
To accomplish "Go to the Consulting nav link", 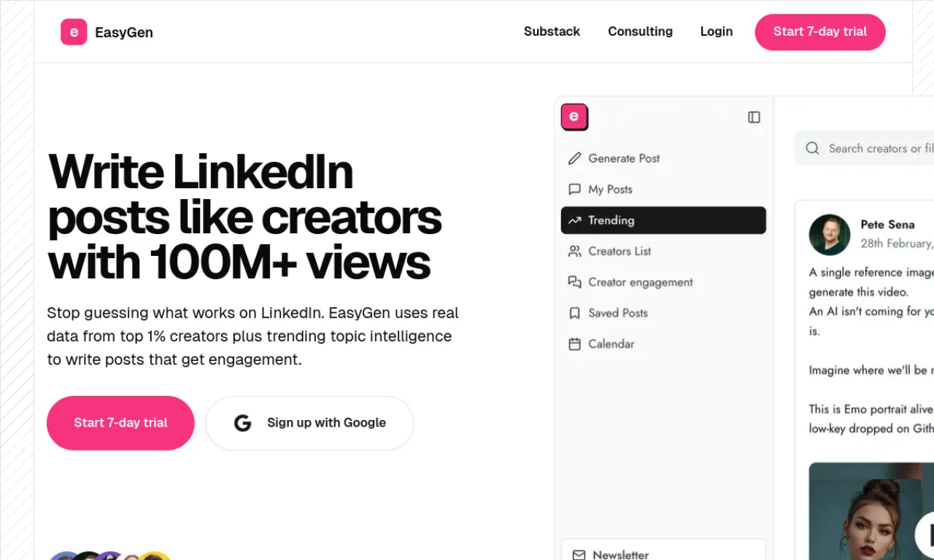I will click(640, 31).
